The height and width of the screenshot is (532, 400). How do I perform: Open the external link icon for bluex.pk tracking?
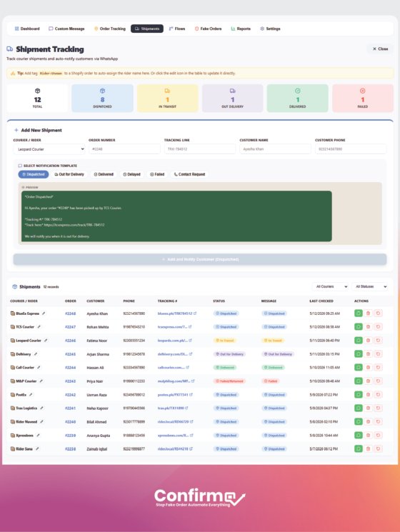(195, 313)
